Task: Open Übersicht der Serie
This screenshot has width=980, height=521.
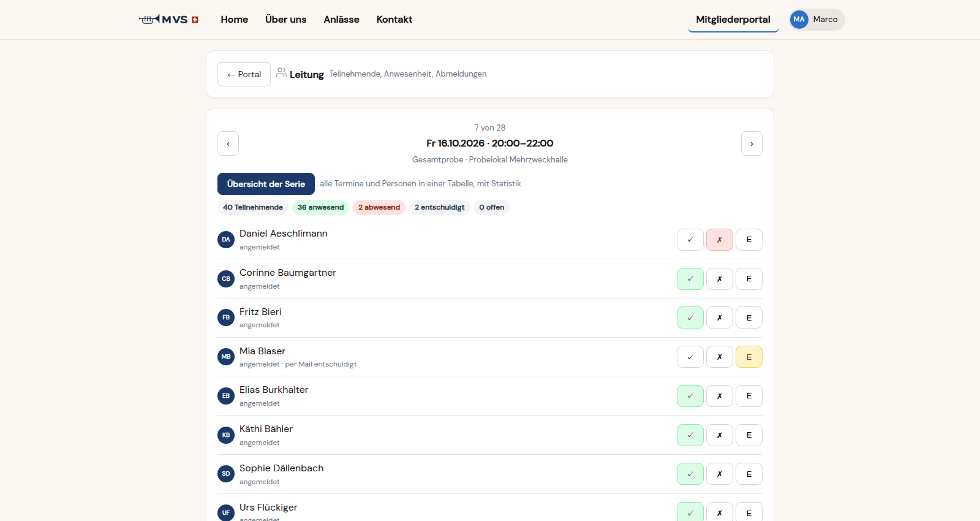Action: point(266,184)
